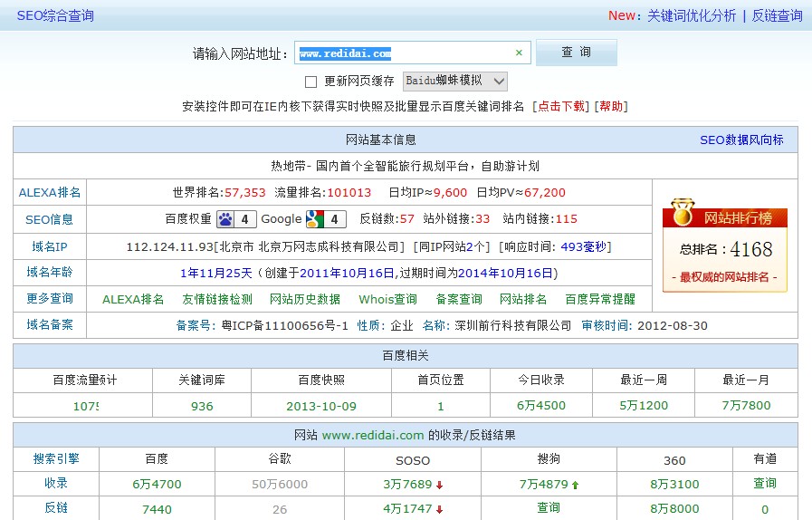812x520 pixels.
Task: Click the ALEXA排名 row label
Action: 50,193
